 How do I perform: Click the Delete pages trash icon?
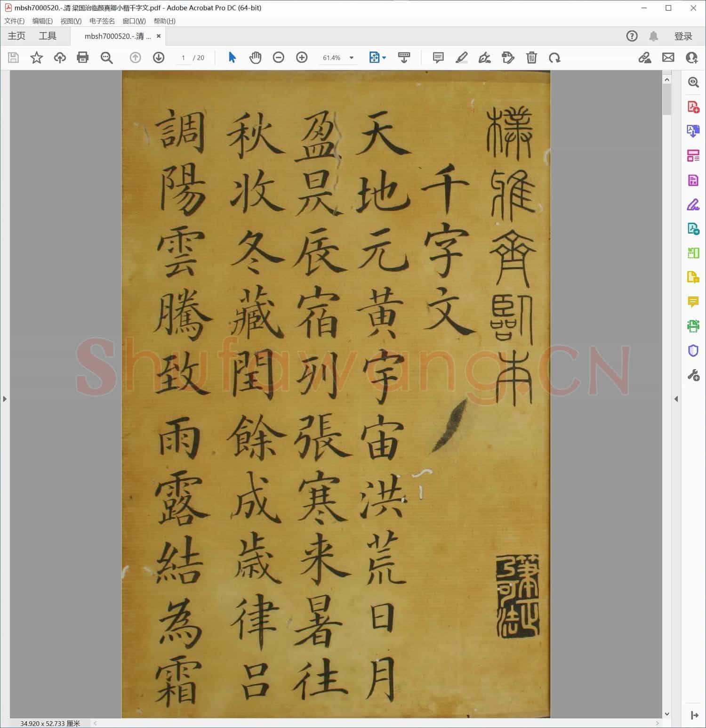531,57
